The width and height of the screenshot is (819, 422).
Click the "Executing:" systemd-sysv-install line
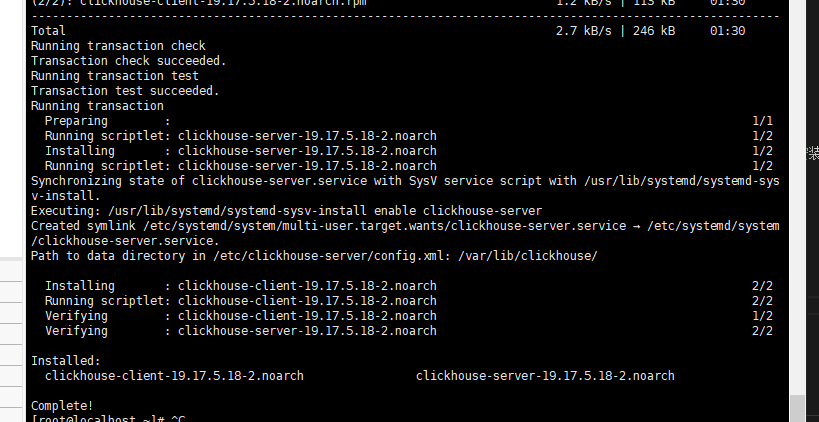286,211
